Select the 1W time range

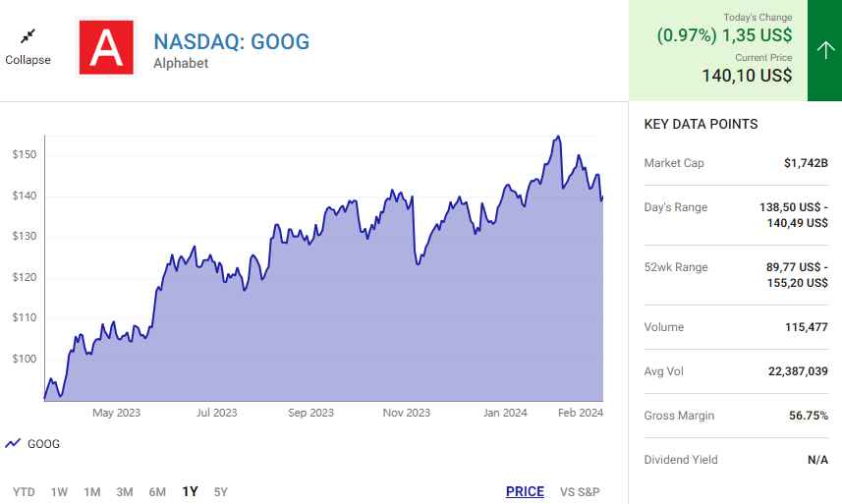[x=59, y=492]
